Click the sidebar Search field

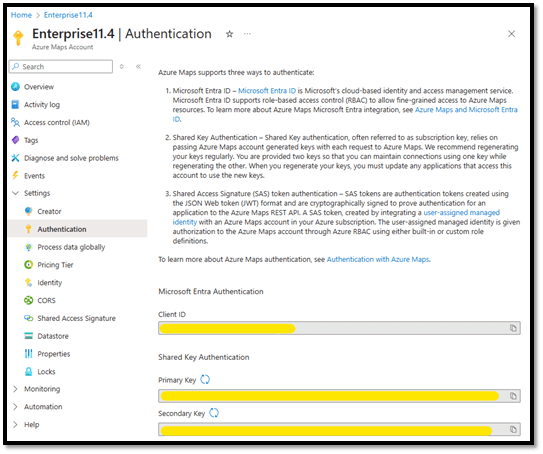click(61, 66)
